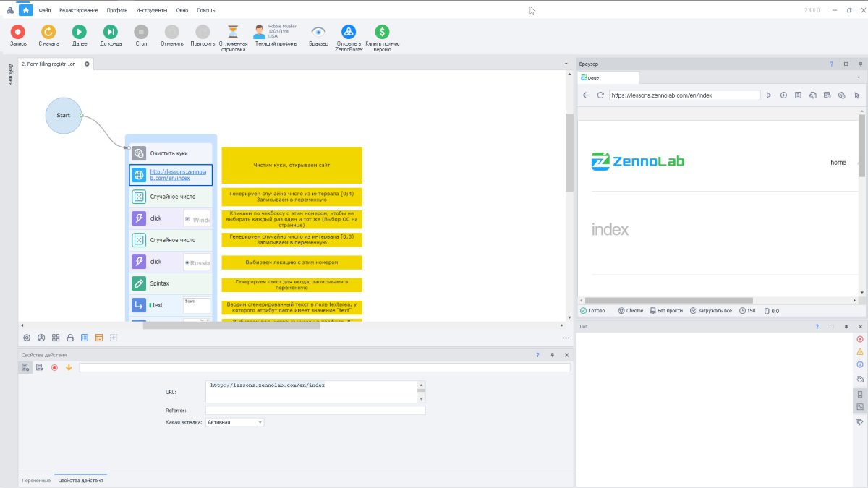The image size is (868, 488).
Task: Click the browser address bar
Action: click(x=684, y=95)
